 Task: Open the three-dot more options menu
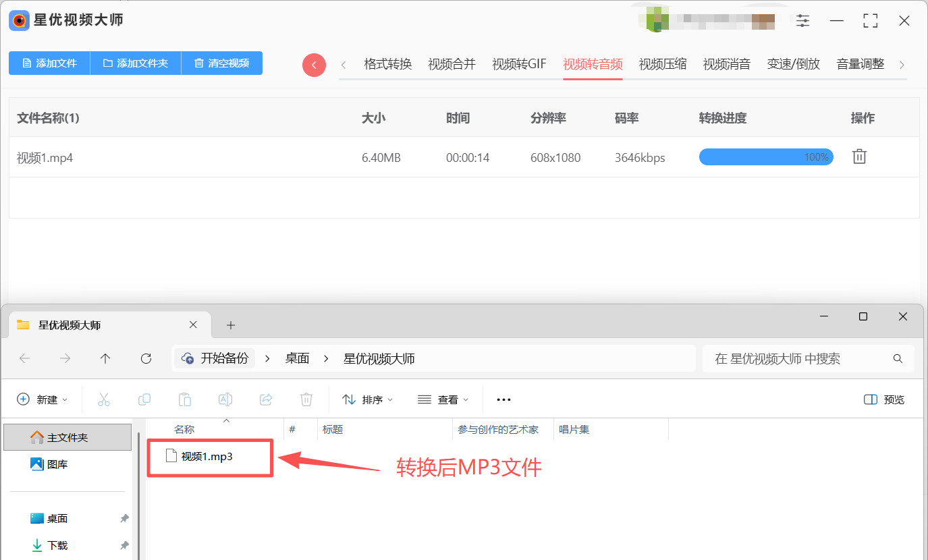(503, 399)
